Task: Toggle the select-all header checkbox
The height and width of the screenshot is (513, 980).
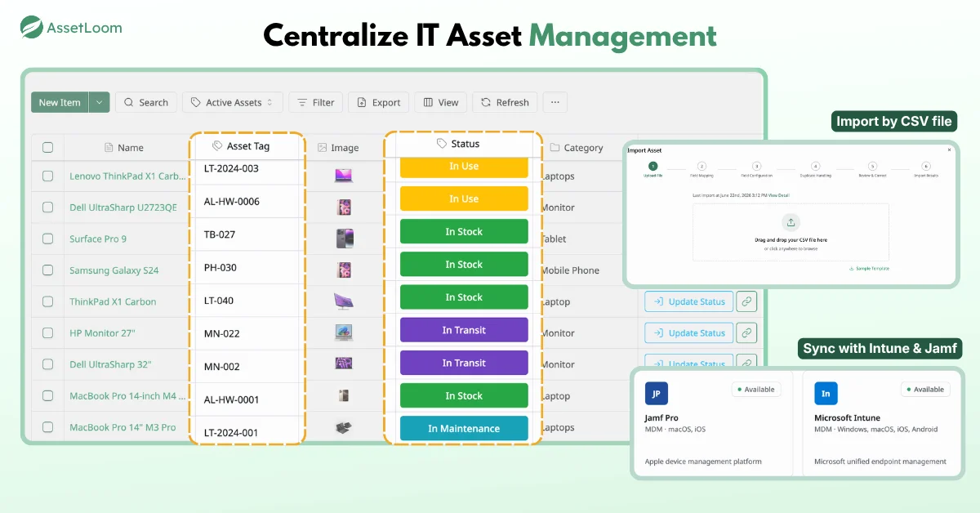Action: tap(47, 147)
